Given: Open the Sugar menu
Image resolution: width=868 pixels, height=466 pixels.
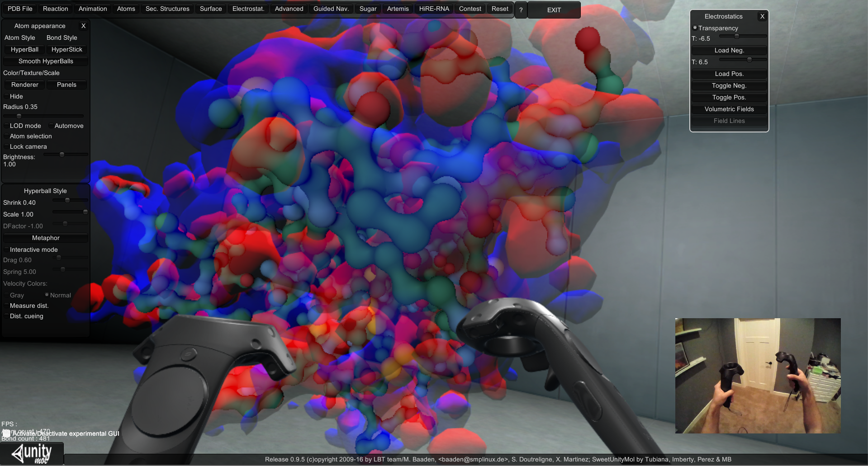Looking at the screenshot, I should [368, 9].
